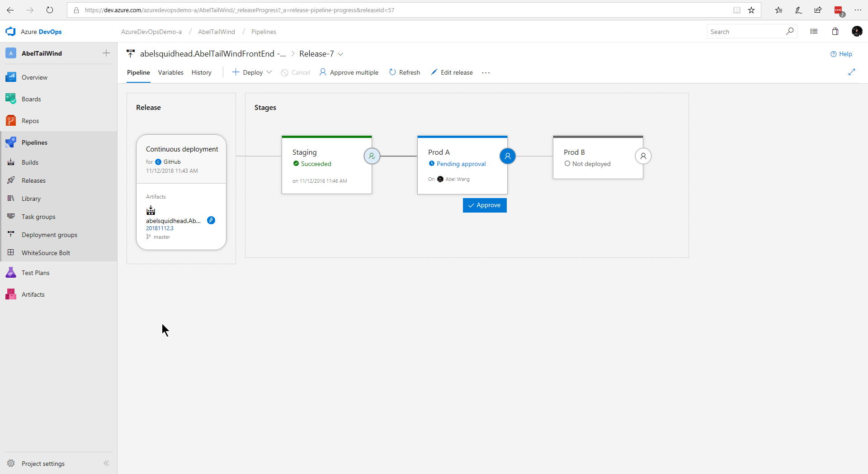Switch to the Pipeline tab

click(x=138, y=72)
